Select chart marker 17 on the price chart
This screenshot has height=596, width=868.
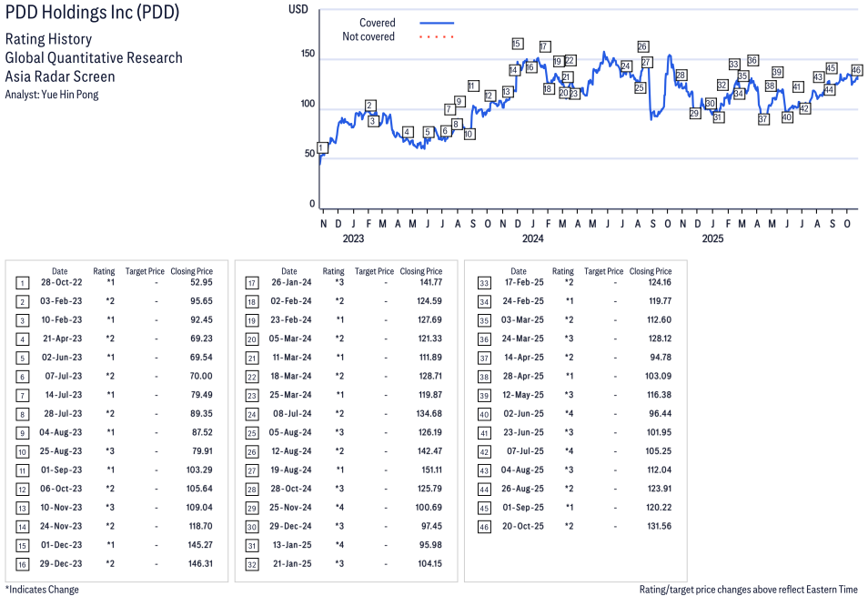point(544,46)
